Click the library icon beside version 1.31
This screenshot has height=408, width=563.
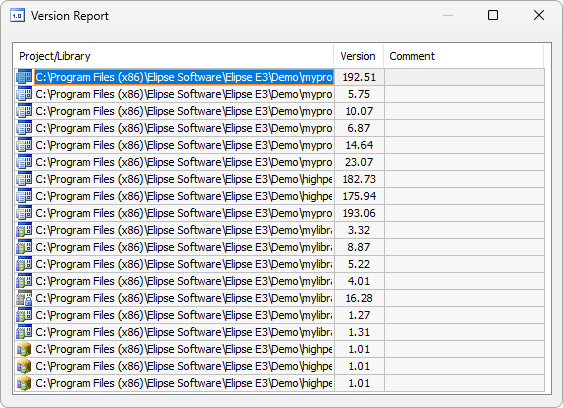click(24, 332)
